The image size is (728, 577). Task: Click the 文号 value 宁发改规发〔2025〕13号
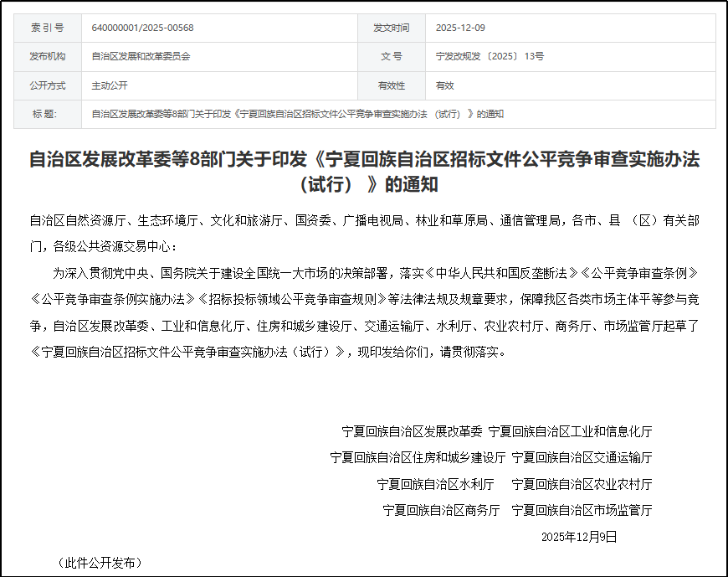tap(495, 56)
